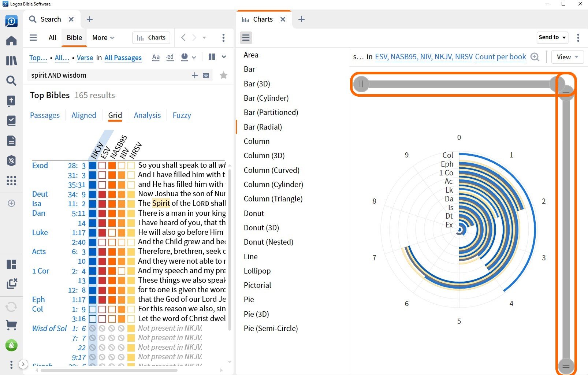Expand the More dropdown
This screenshot has height=375, width=588.
click(103, 37)
